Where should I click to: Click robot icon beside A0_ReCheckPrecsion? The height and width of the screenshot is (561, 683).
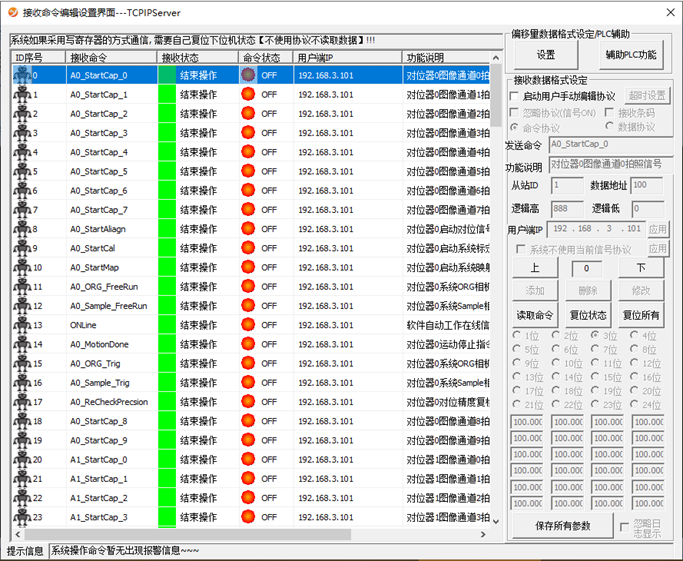pyautogui.click(x=22, y=402)
